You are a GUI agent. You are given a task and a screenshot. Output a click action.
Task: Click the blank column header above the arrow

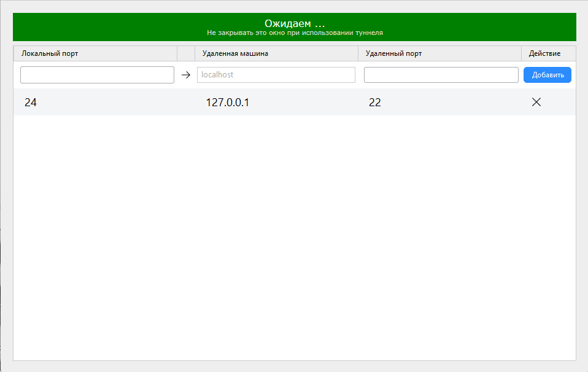186,53
